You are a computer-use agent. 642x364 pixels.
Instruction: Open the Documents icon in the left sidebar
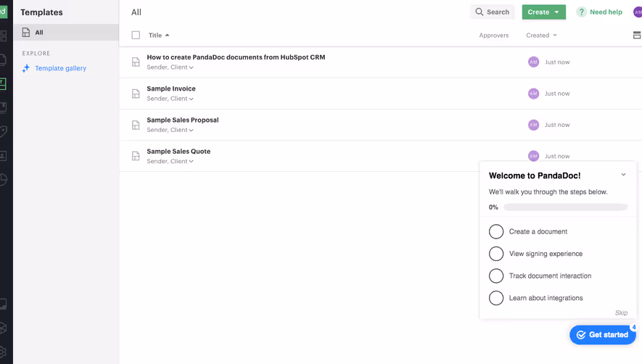coord(3,60)
